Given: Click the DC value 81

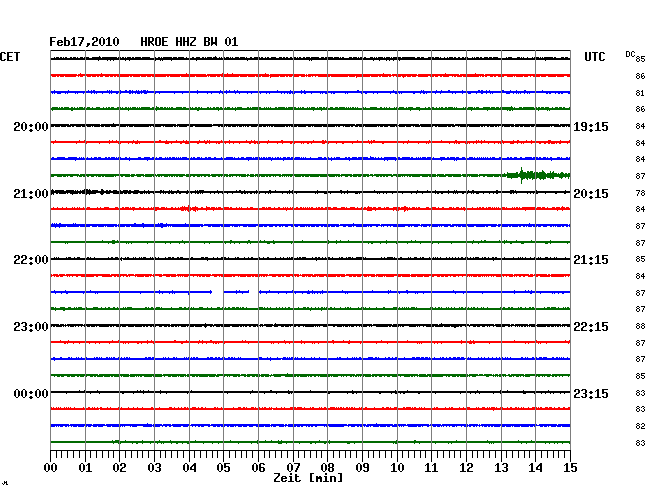Looking at the screenshot, I should click(640, 93).
